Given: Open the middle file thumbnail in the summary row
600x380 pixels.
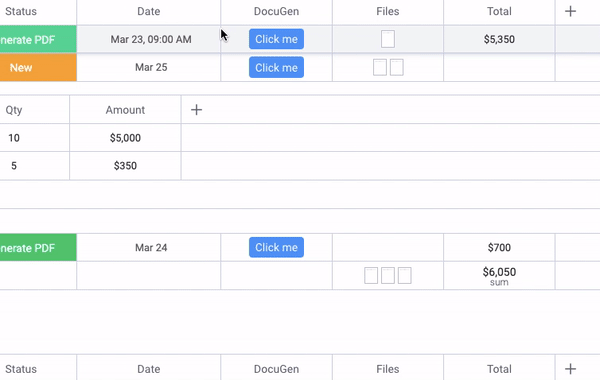Looking at the screenshot, I should coord(388,276).
